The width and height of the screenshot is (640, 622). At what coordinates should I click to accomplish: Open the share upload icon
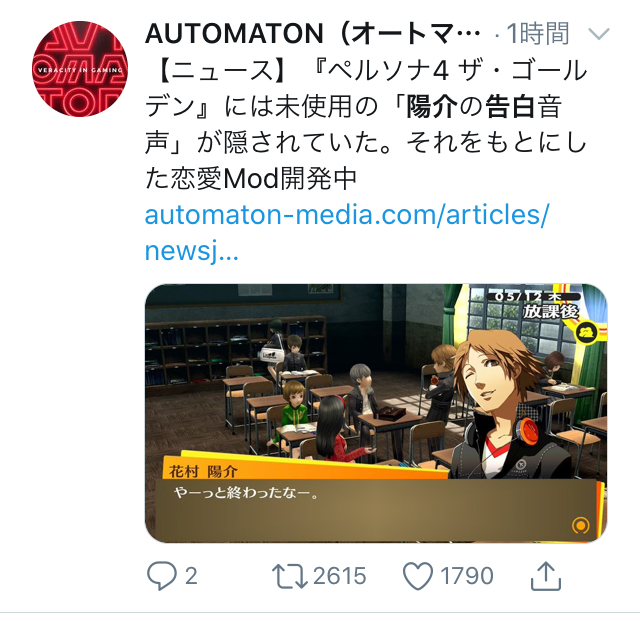tap(546, 576)
